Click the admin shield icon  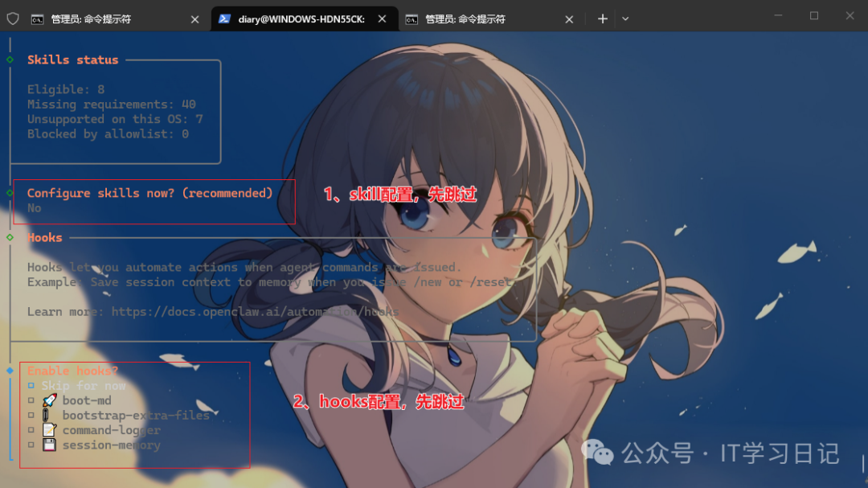pos(13,18)
